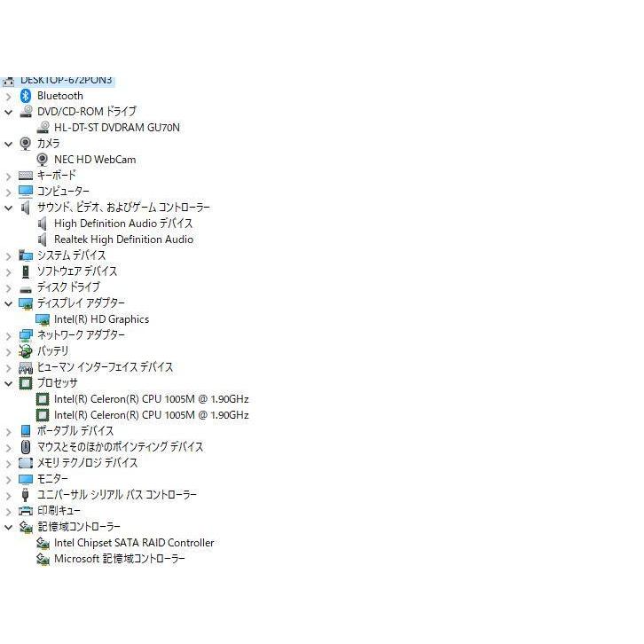This screenshot has height=644, width=644.
Task: Expand the ネットワーク アダプター node
Action: [x=8, y=337]
